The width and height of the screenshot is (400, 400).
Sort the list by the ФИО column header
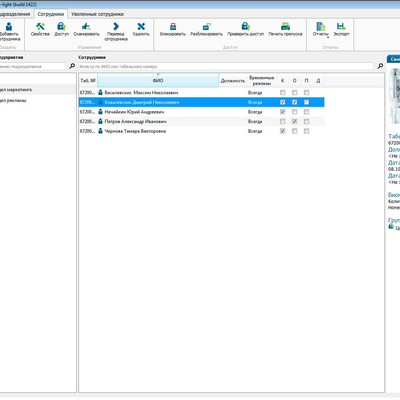158,81
